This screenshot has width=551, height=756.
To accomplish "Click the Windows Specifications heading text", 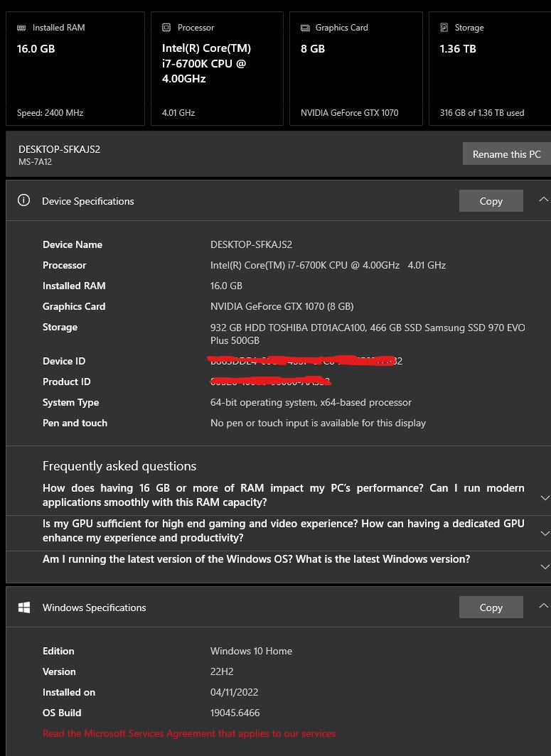I will [94, 607].
